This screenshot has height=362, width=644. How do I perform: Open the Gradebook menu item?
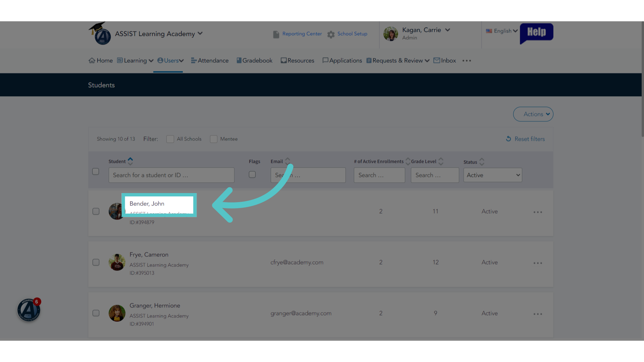(x=254, y=61)
